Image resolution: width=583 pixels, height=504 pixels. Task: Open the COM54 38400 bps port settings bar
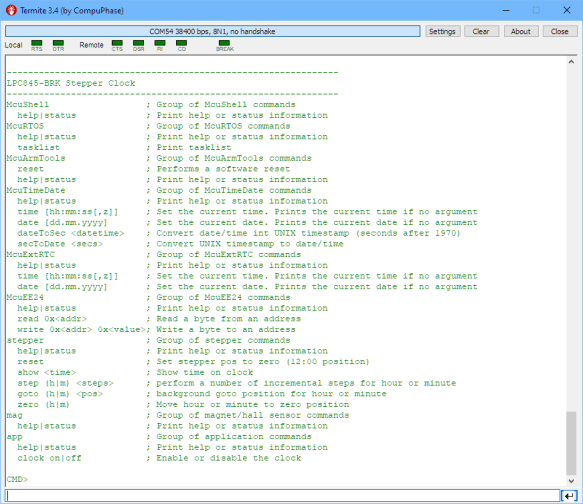(x=213, y=31)
